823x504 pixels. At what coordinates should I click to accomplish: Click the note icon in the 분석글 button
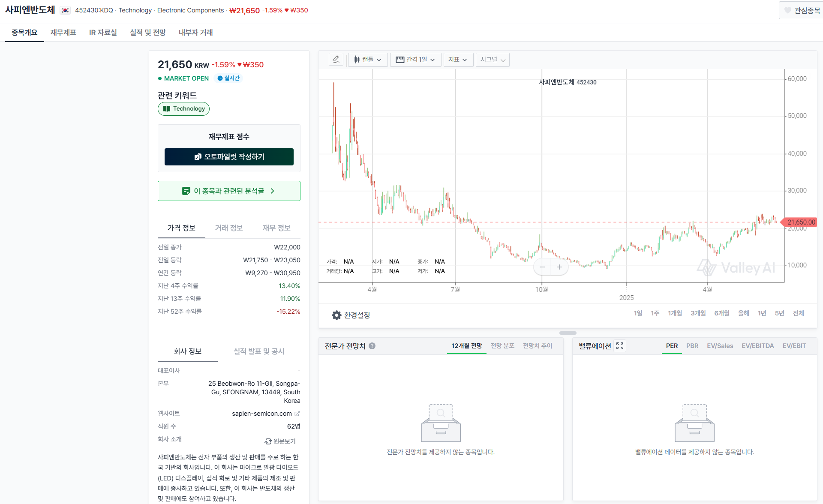186,191
